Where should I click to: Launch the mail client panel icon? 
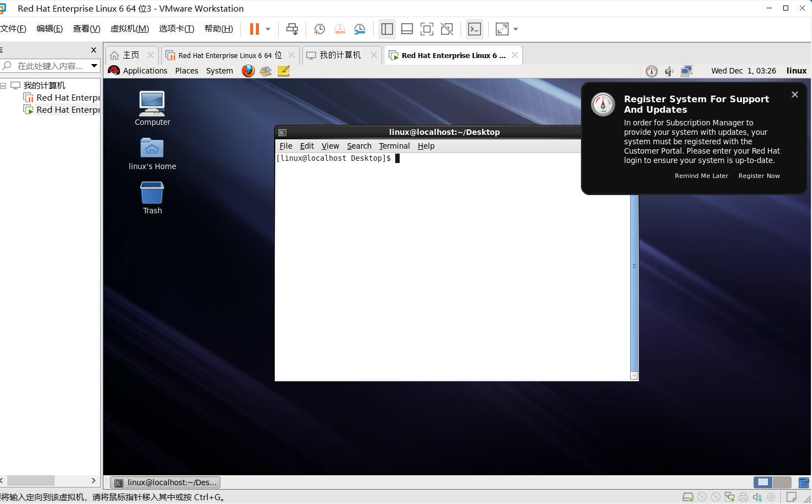[x=266, y=71]
